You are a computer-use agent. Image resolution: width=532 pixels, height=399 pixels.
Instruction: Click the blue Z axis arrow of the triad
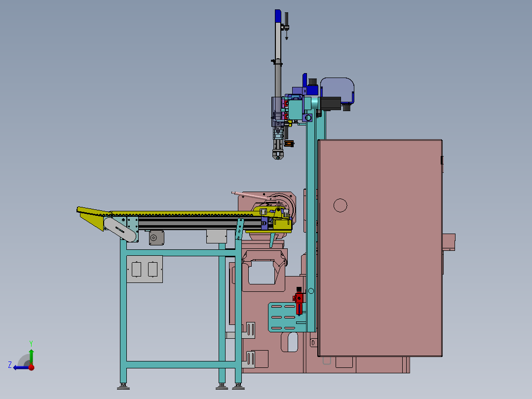tap(20, 367)
